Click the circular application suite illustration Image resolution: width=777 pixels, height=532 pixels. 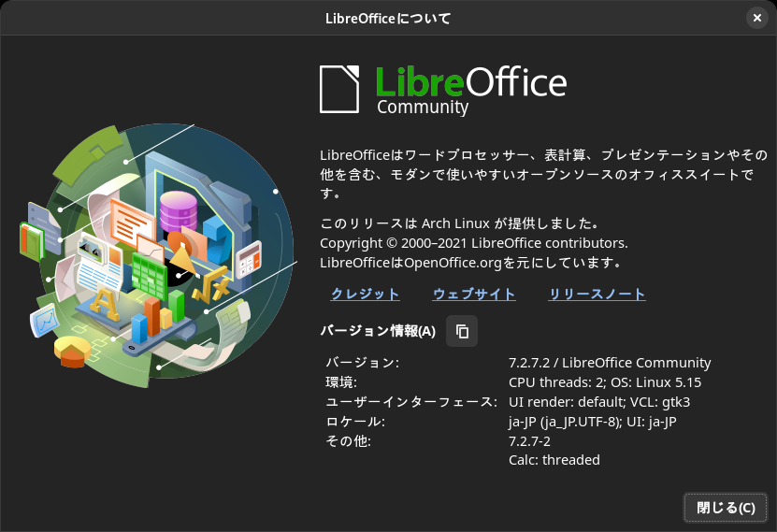[158, 255]
